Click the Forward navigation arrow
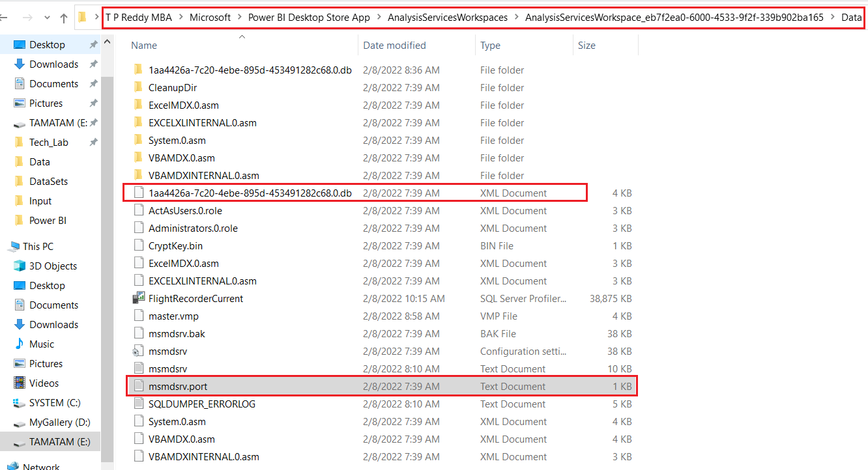Viewport: 868px width, 470px height. pyautogui.click(x=28, y=18)
